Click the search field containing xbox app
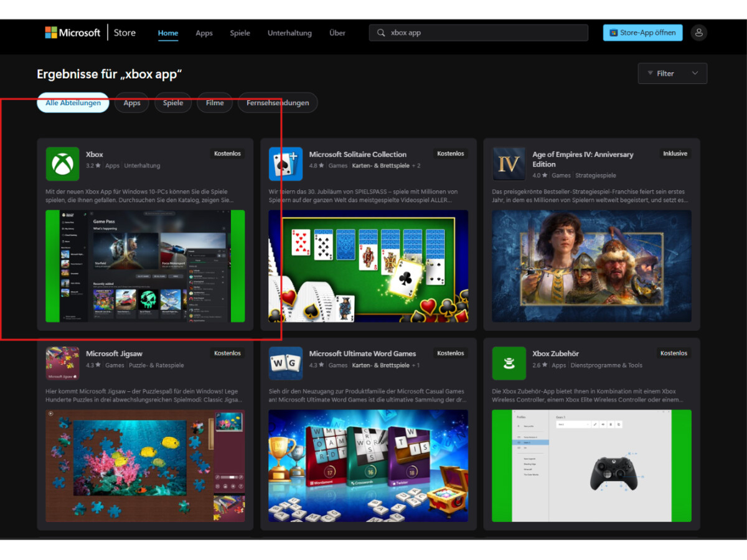The width and height of the screenshot is (747, 560). coord(479,33)
